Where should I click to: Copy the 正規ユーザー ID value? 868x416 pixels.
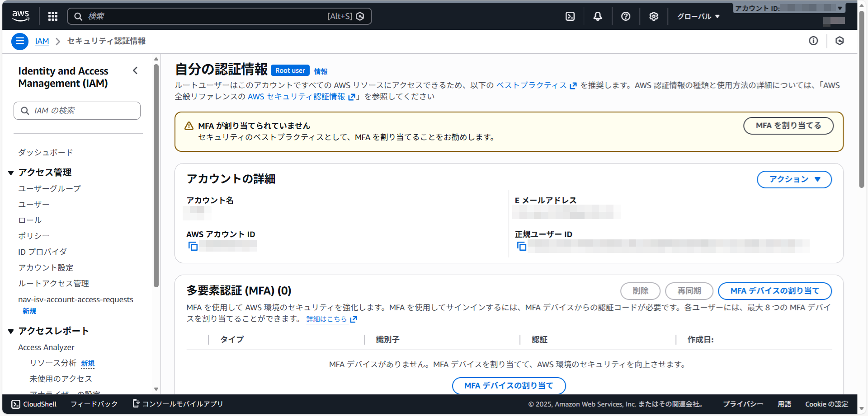coord(522,246)
